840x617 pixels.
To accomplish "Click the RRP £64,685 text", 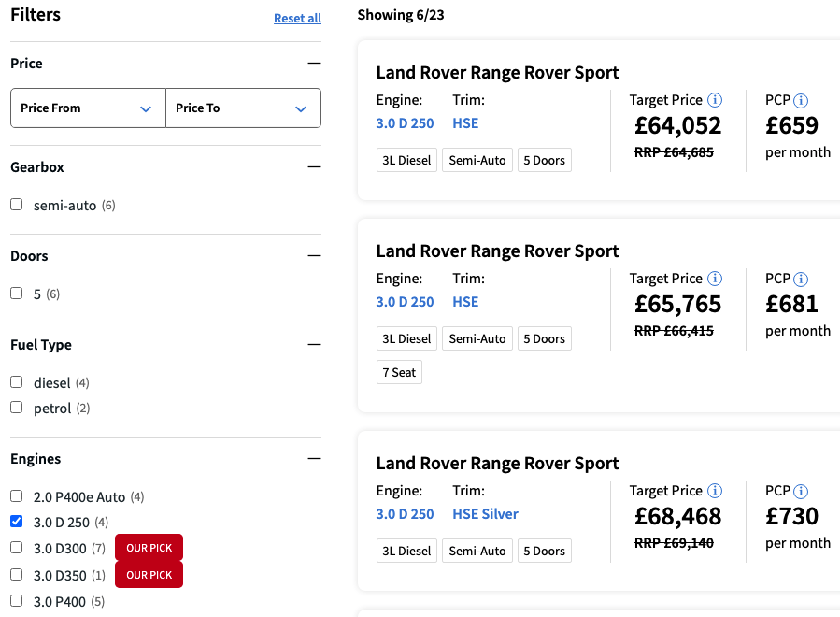I will tap(674, 152).
